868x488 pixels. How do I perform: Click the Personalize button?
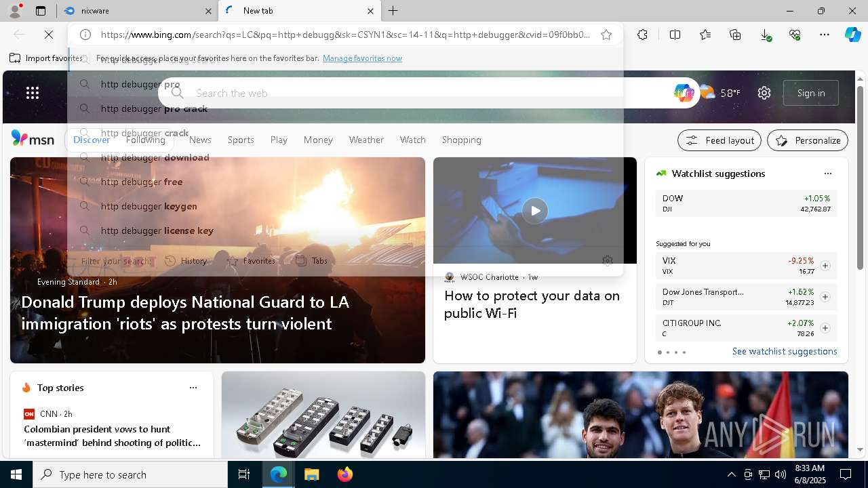(x=808, y=140)
